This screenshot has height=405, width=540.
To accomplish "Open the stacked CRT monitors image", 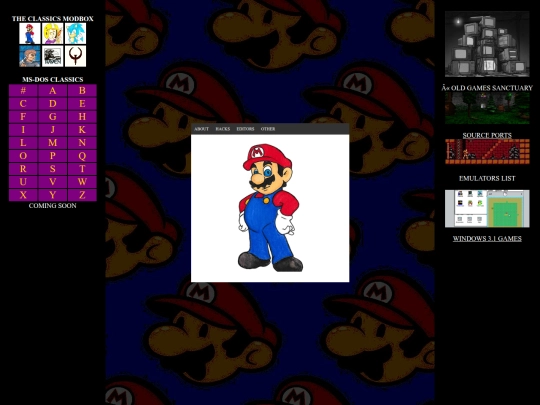I will coord(487,44).
